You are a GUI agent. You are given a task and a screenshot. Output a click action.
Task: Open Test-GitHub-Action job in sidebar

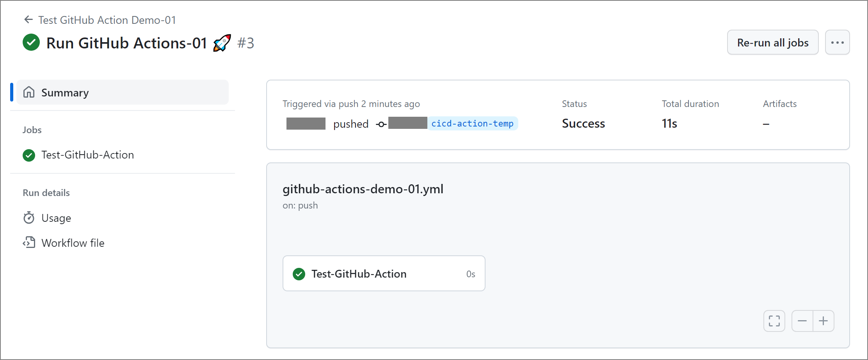pos(87,155)
